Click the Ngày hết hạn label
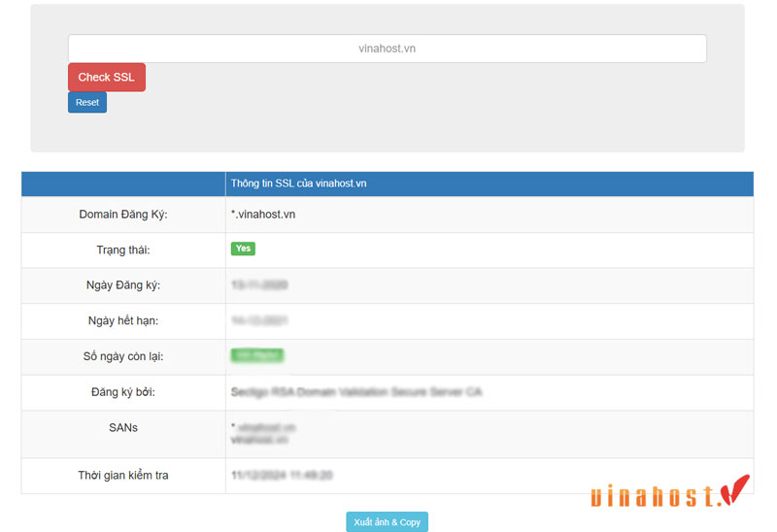Screen dimensions: 777x532 tap(123, 321)
